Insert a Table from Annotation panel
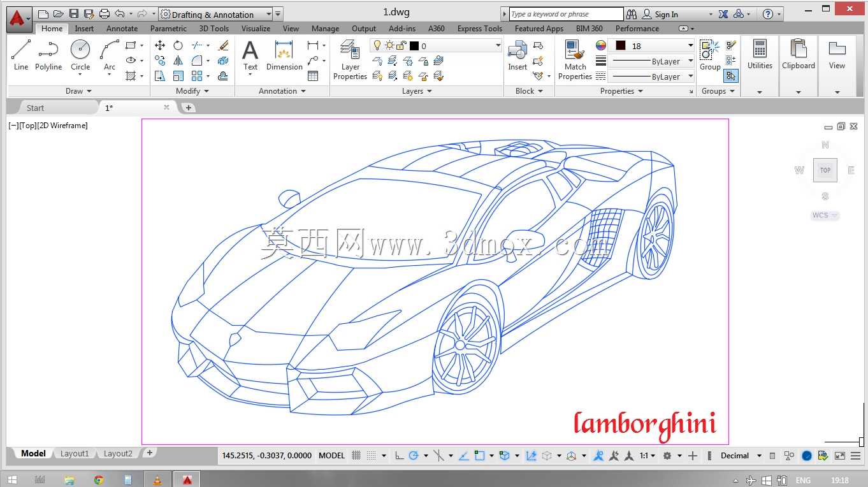Image resolution: width=868 pixels, height=487 pixels. point(313,76)
